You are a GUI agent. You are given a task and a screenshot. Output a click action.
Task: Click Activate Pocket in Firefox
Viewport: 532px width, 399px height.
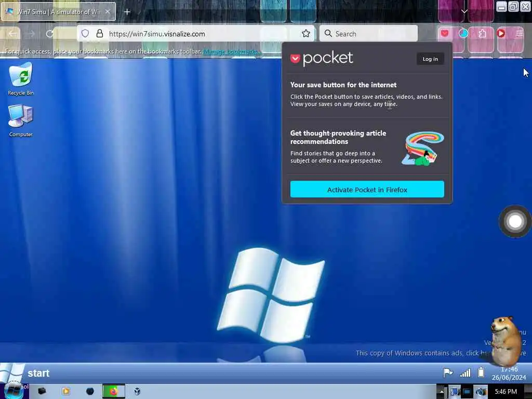coord(367,189)
